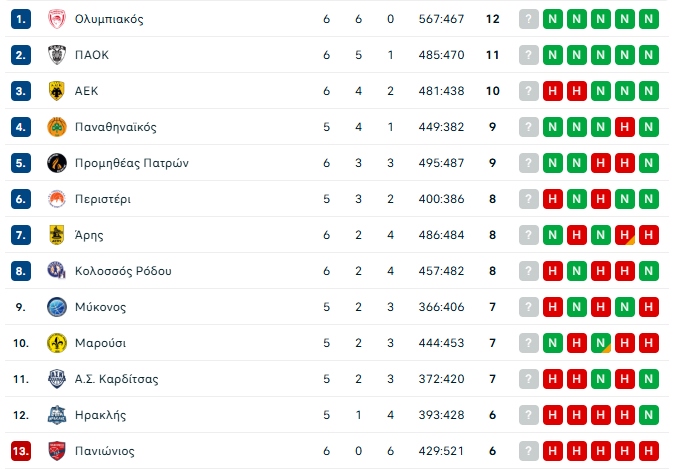
Task: Click the Μύκονος team logo
Action: (x=56, y=307)
